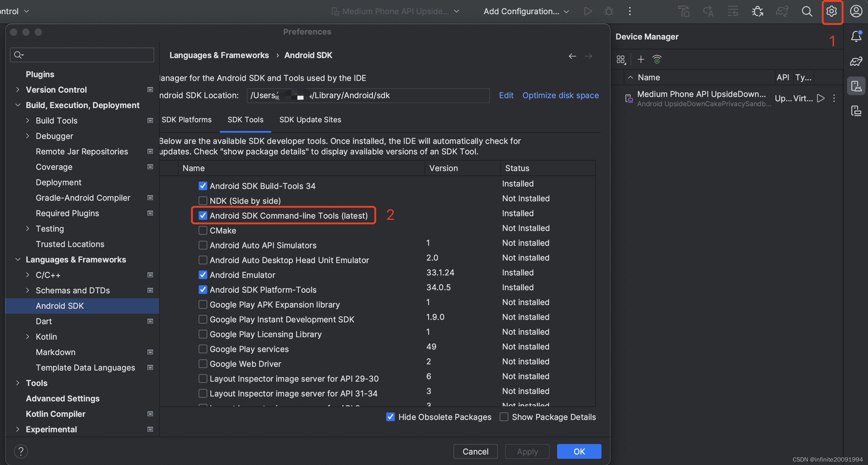Toggle Hide Obsolete Packages checkbox
Image resolution: width=868 pixels, height=465 pixels.
point(390,417)
